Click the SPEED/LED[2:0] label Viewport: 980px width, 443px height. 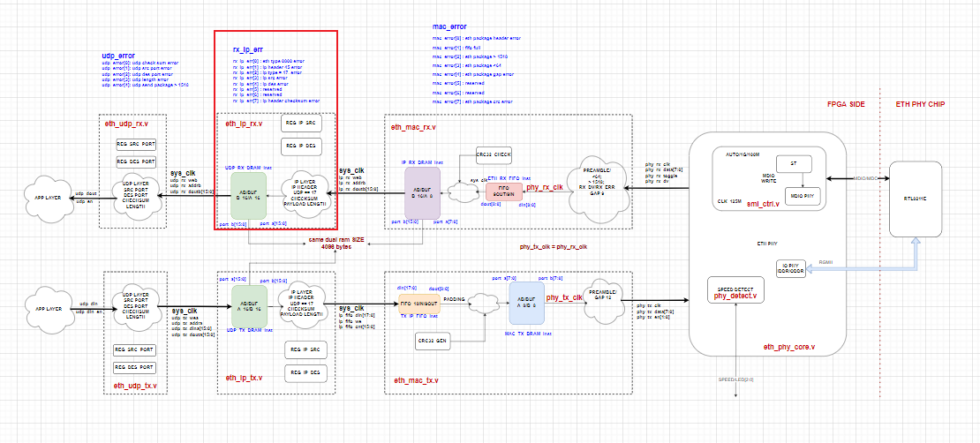coord(737,379)
